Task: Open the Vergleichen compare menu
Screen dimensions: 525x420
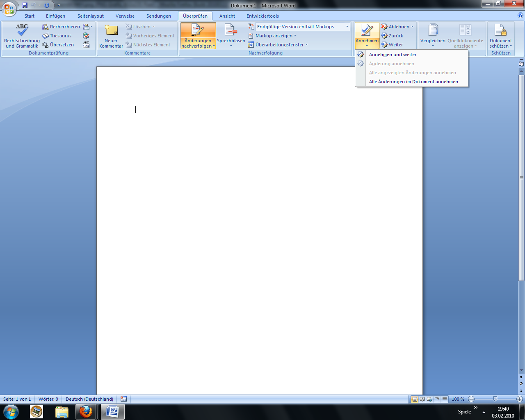Action: pyautogui.click(x=433, y=36)
